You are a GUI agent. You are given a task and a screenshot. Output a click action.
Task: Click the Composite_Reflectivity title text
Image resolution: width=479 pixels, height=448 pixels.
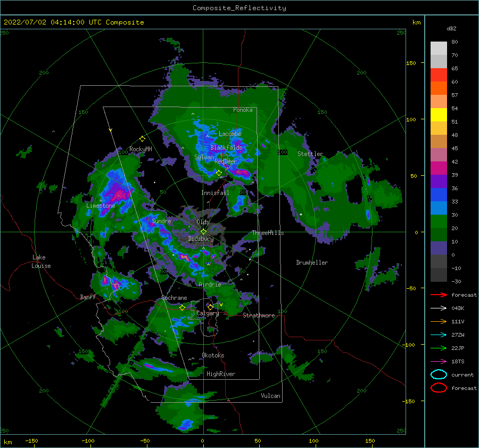(240, 8)
